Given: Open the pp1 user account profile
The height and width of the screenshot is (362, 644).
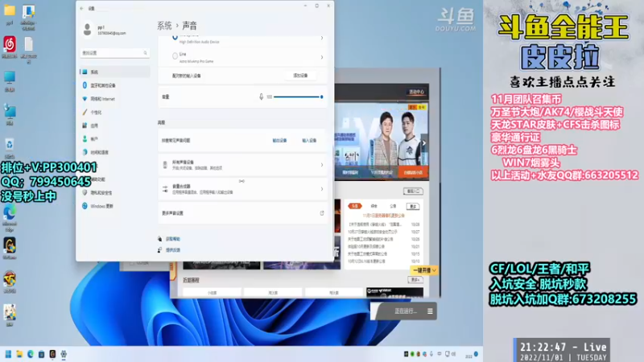Looking at the screenshot, I should coord(105,30).
